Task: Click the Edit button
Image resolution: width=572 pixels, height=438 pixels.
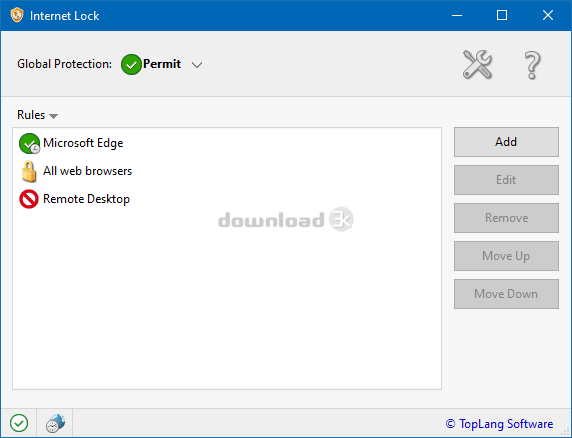Action: point(506,180)
